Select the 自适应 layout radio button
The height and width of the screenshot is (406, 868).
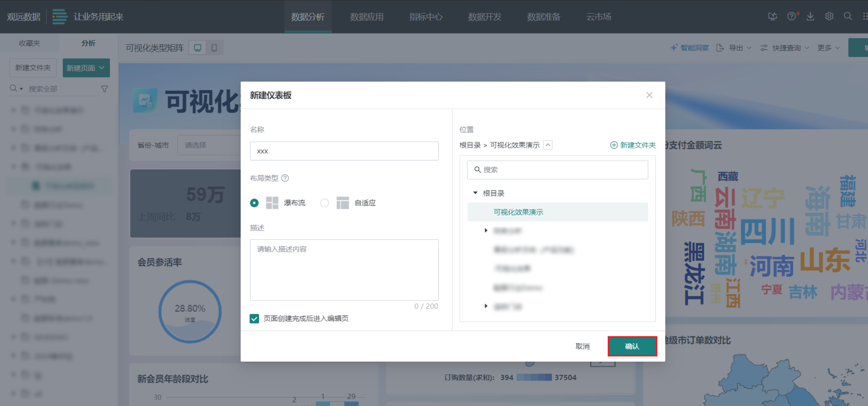click(x=325, y=203)
